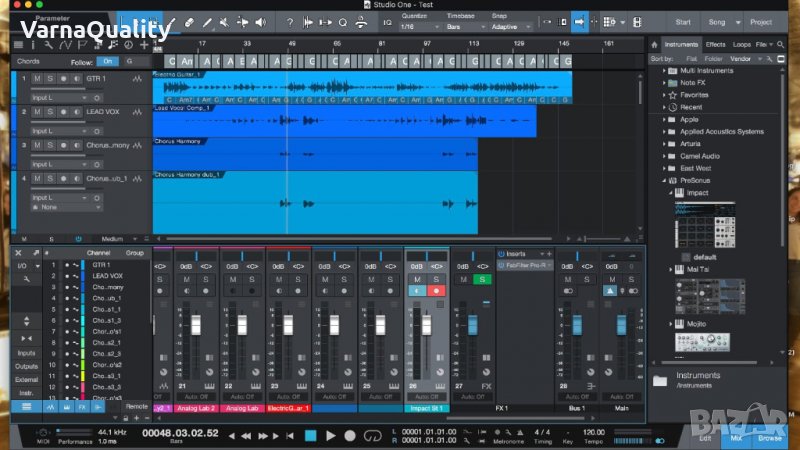The image size is (800, 450).
Task: Switch to the Effects browser tab
Action: 716,45
